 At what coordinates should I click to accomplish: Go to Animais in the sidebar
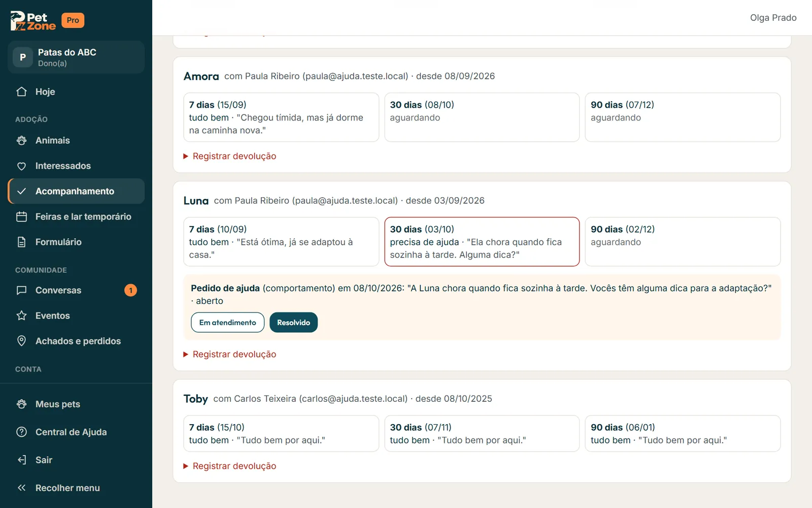pyautogui.click(x=76, y=141)
